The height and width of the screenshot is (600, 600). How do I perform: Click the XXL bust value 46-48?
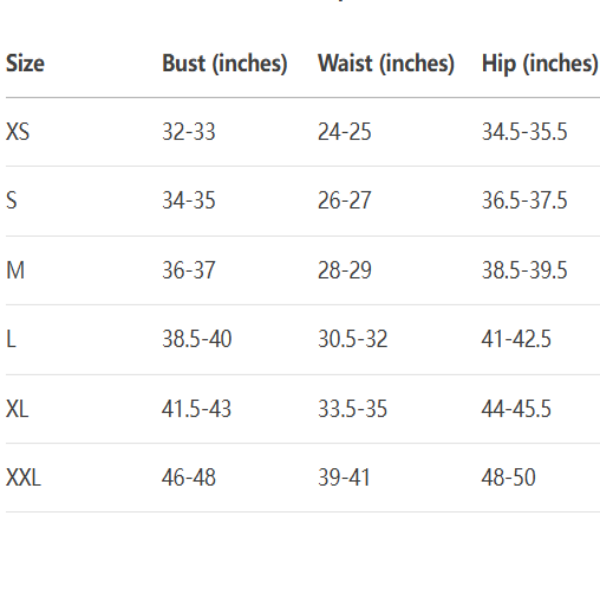pos(188,478)
